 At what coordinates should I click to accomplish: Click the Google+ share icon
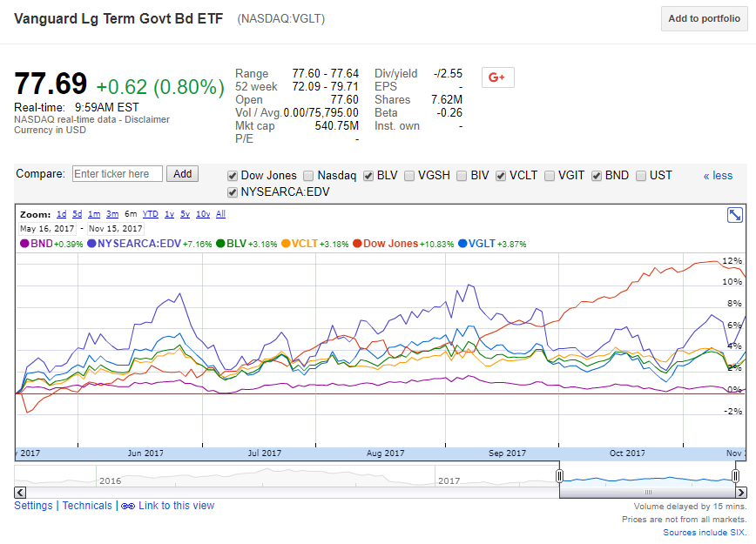(x=497, y=77)
